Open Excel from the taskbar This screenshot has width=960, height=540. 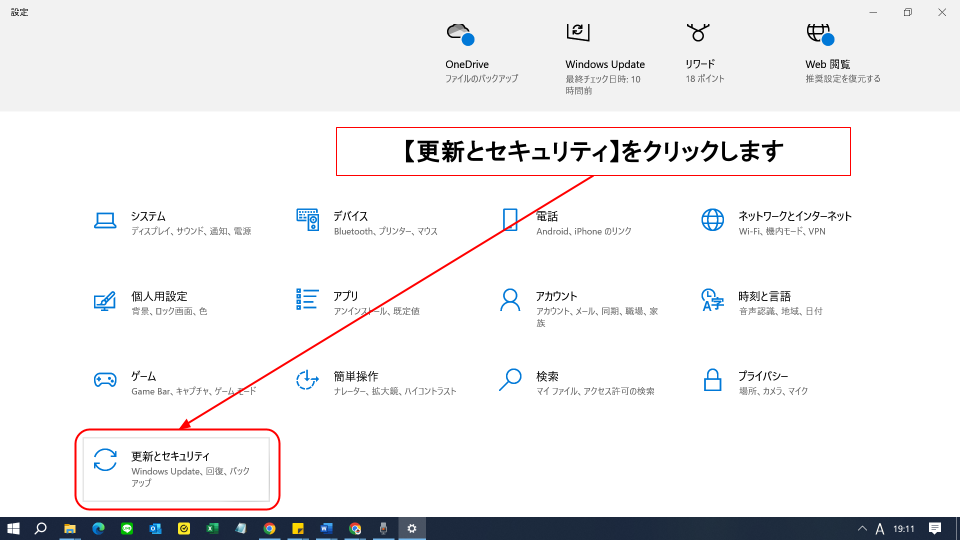(212, 528)
